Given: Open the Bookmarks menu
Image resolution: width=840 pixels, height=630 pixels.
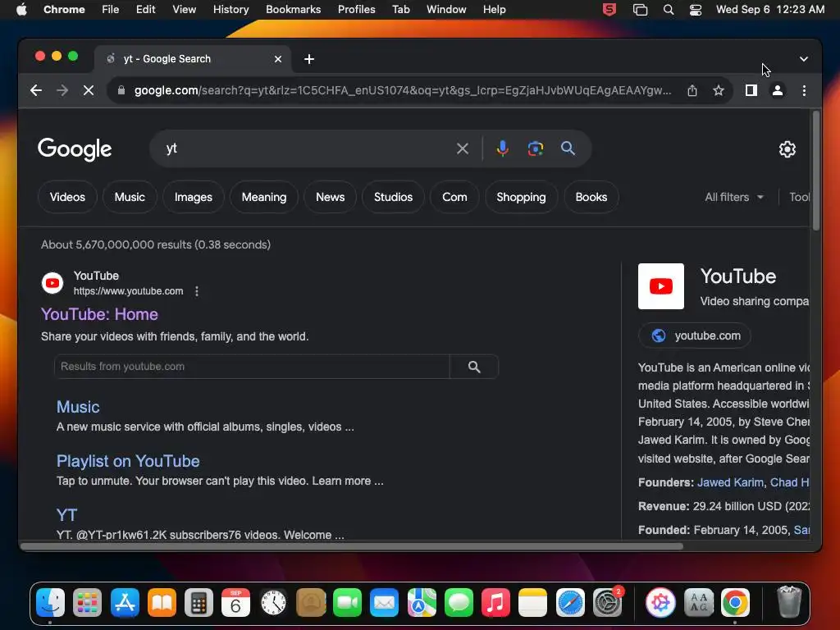Looking at the screenshot, I should [x=293, y=10].
